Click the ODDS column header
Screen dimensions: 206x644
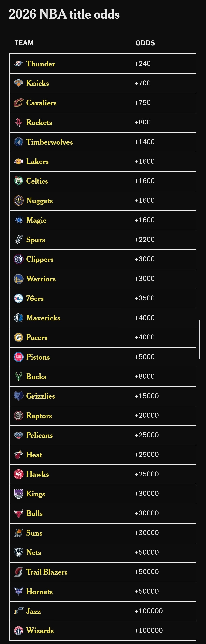(x=145, y=43)
